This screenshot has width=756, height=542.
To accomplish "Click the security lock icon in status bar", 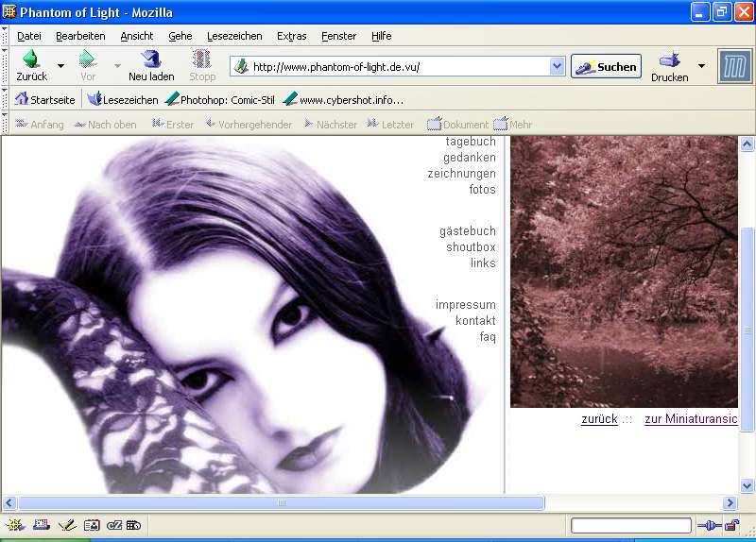I will pos(731,525).
